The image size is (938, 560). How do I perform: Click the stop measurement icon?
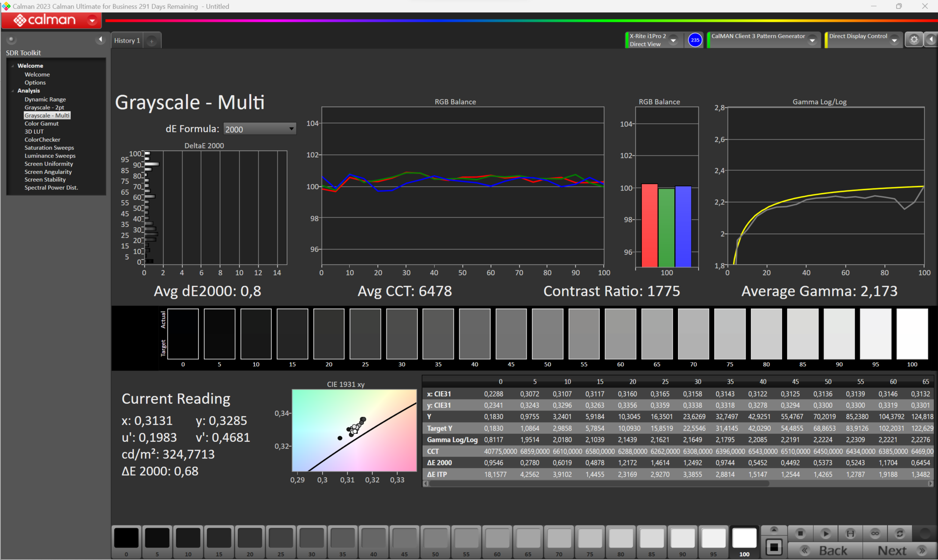(800, 533)
